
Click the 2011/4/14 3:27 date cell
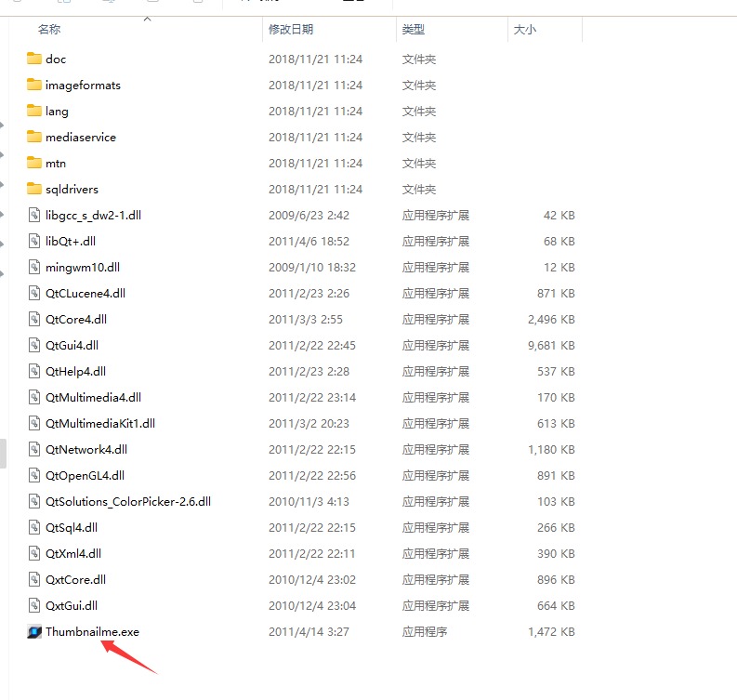pyautogui.click(x=309, y=631)
